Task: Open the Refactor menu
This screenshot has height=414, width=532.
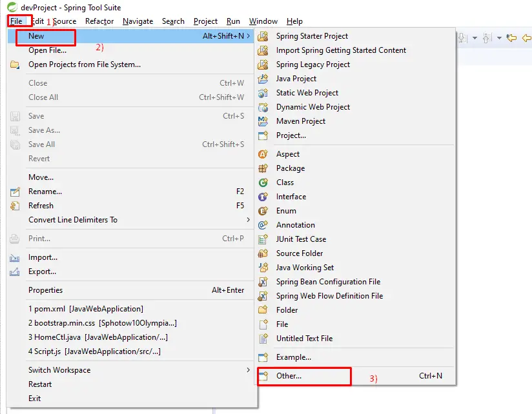Action: click(99, 21)
